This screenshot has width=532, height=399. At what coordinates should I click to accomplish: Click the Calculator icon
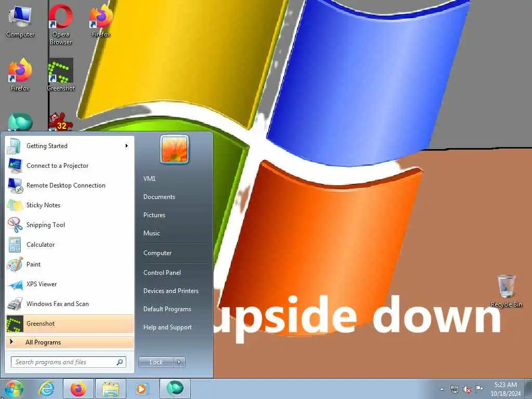(15, 245)
